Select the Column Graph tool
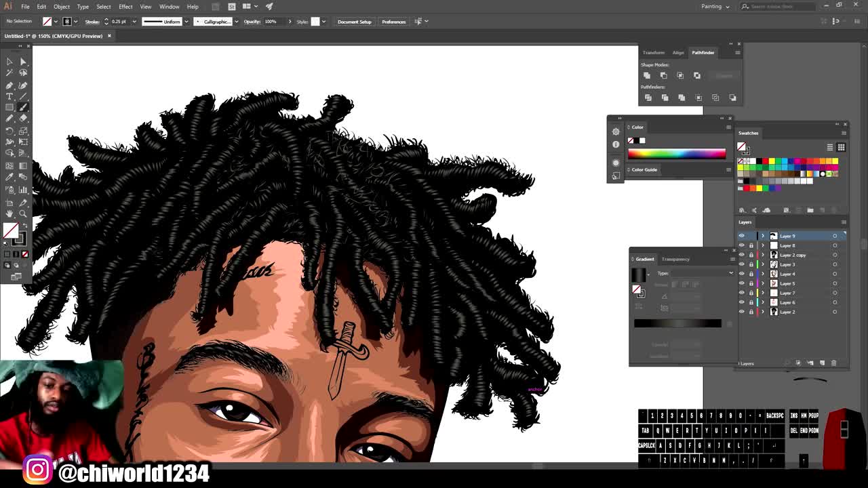Viewport: 868px width, 488px height. 23,190
